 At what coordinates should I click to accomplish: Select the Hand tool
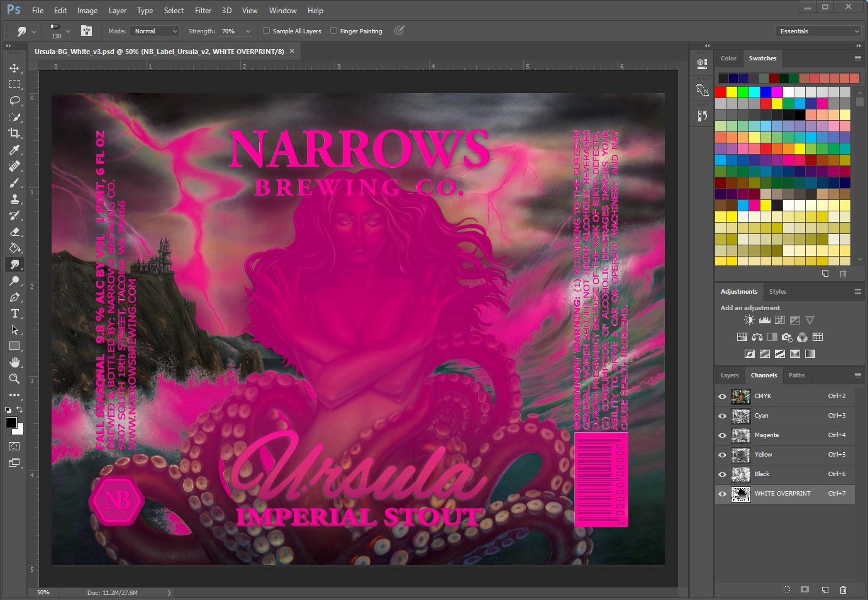click(x=14, y=362)
